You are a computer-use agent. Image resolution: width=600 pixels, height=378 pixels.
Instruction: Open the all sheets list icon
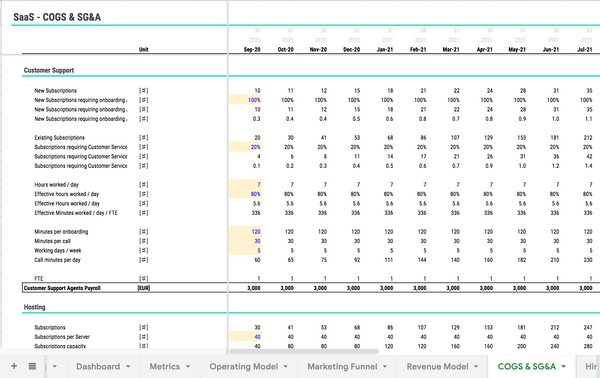tap(33, 366)
